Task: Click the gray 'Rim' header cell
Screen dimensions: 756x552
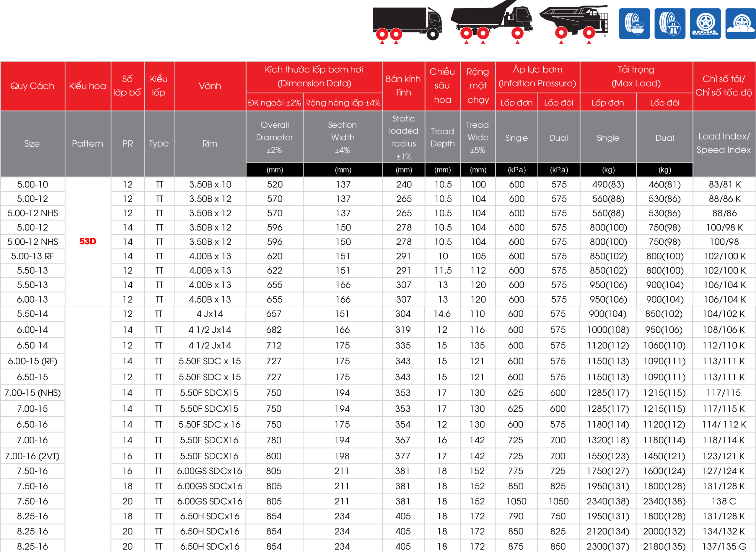Action: point(210,144)
